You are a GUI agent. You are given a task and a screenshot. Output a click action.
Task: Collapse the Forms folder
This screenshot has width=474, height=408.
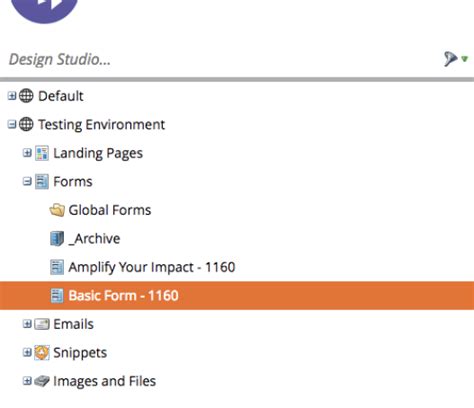(27, 182)
